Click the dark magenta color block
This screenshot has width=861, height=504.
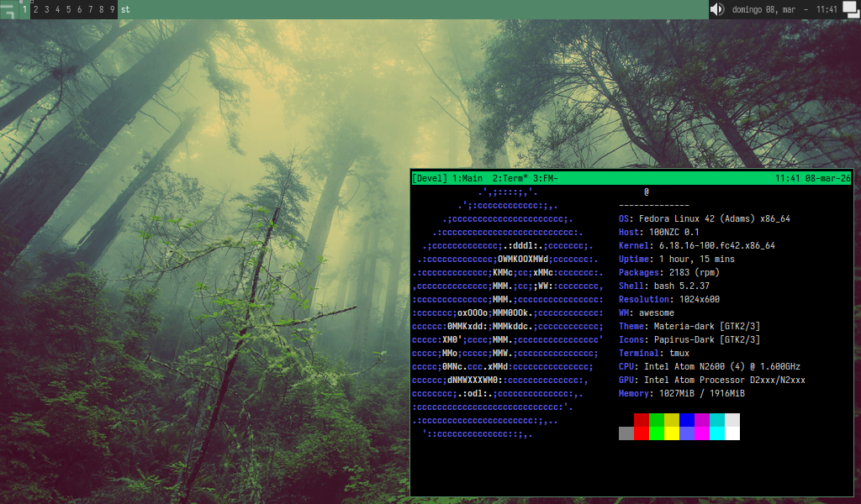(x=702, y=420)
